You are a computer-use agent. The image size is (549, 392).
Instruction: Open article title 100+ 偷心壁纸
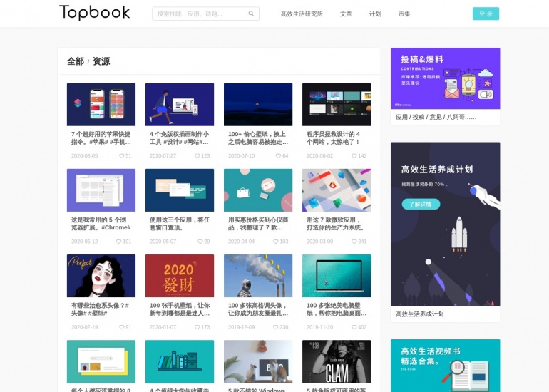click(x=258, y=138)
